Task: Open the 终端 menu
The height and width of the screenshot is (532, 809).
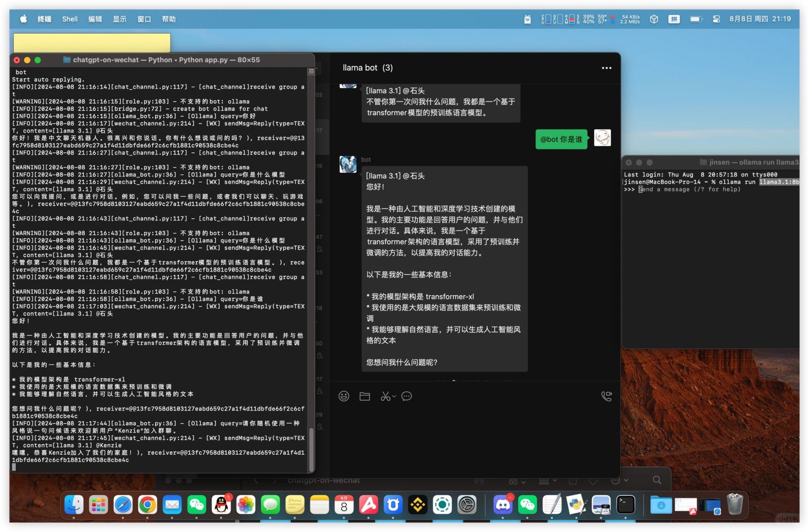Action: 44,19
